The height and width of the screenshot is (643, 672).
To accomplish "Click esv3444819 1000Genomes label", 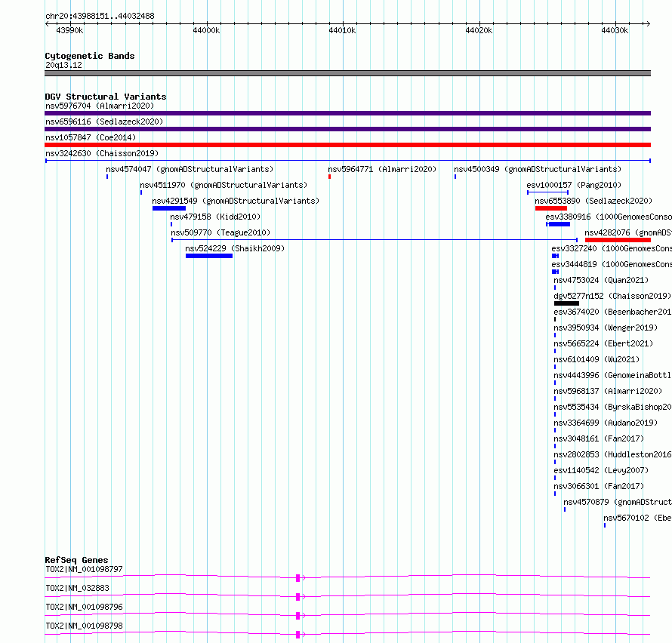I will pos(612,264).
